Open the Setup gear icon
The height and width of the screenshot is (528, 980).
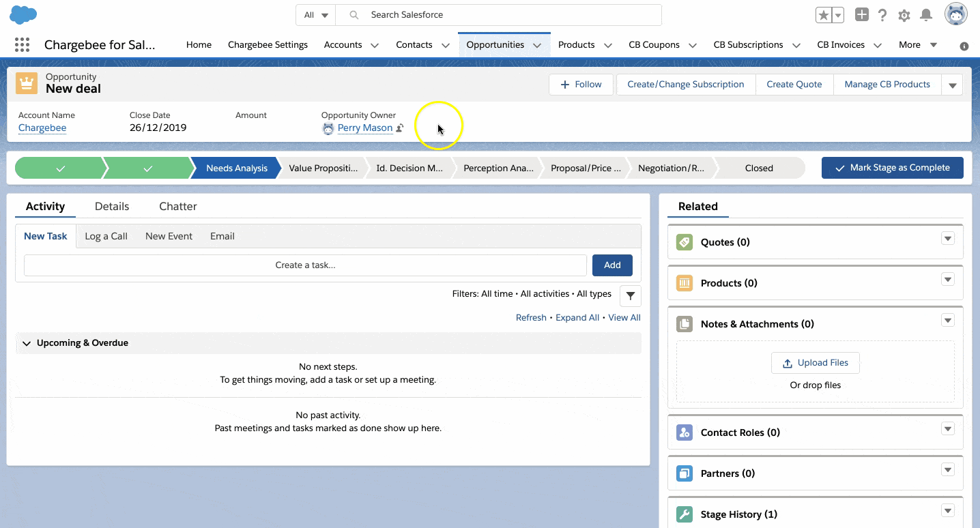[904, 15]
